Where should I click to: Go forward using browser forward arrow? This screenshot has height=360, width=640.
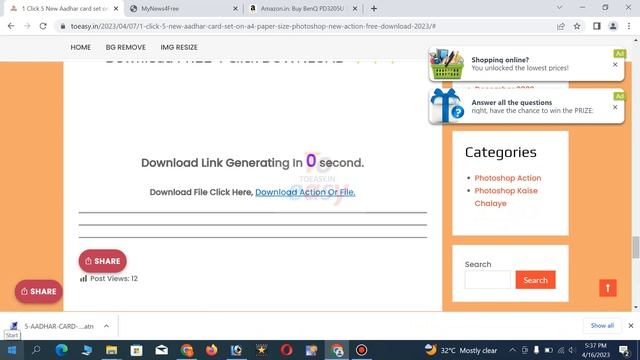(x=27, y=26)
